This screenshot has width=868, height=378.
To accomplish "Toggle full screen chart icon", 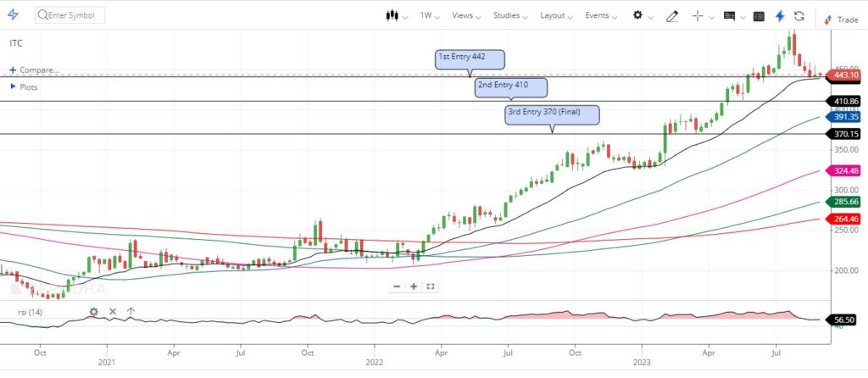I will click(431, 286).
